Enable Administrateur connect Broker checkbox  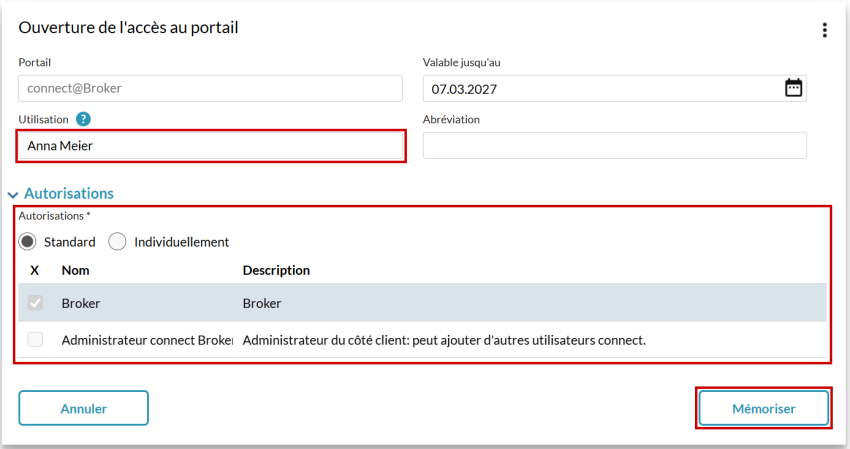tap(35, 339)
